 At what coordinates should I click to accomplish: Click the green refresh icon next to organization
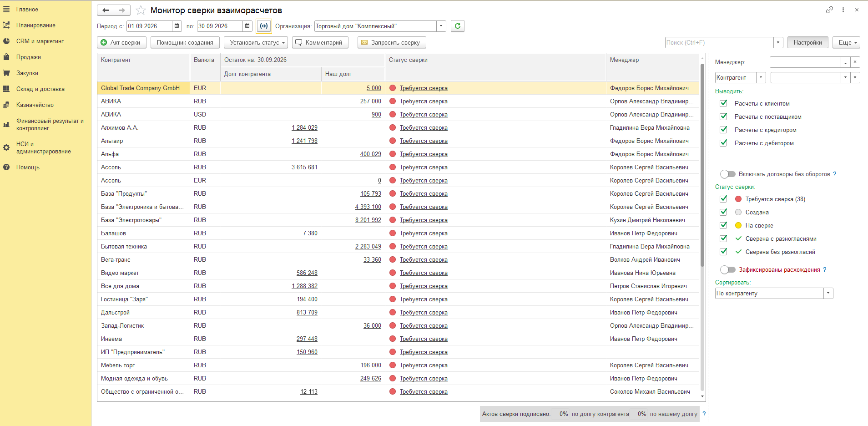[457, 26]
